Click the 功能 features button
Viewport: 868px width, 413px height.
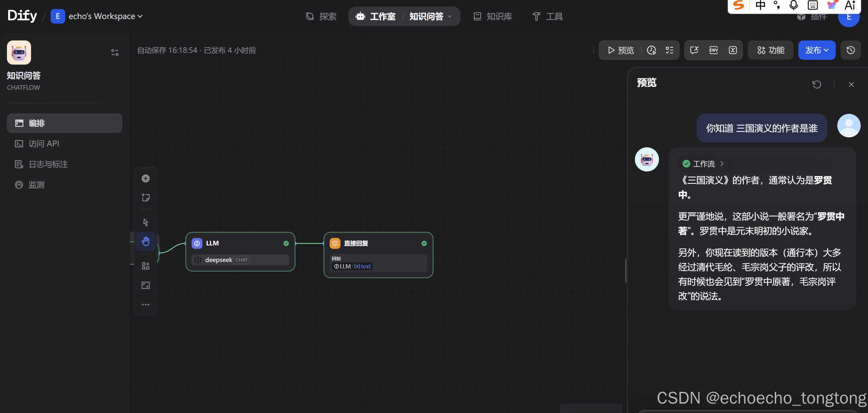pyautogui.click(x=770, y=50)
